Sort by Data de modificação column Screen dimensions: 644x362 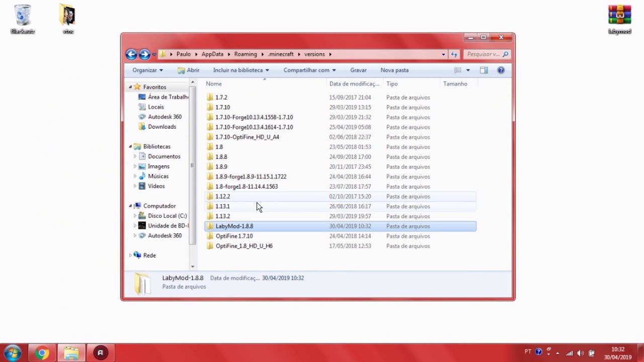tap(355, 84)
